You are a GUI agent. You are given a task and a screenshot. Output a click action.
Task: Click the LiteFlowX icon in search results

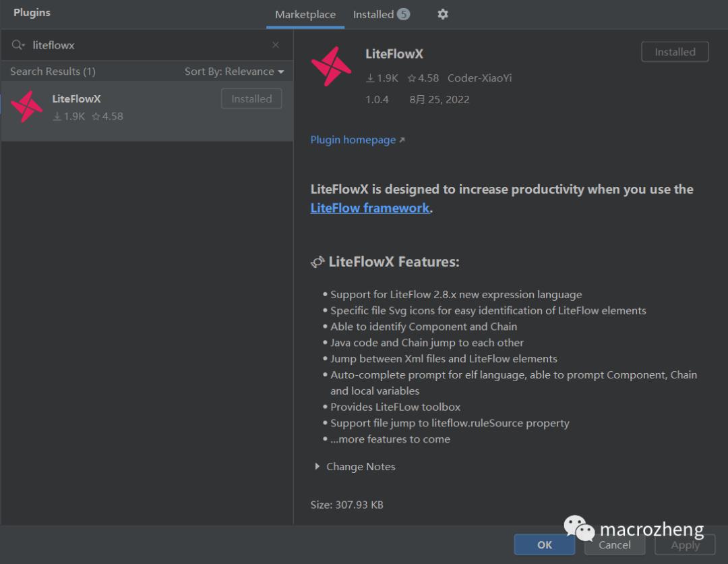pyautogui.click(x=27, y=107)
